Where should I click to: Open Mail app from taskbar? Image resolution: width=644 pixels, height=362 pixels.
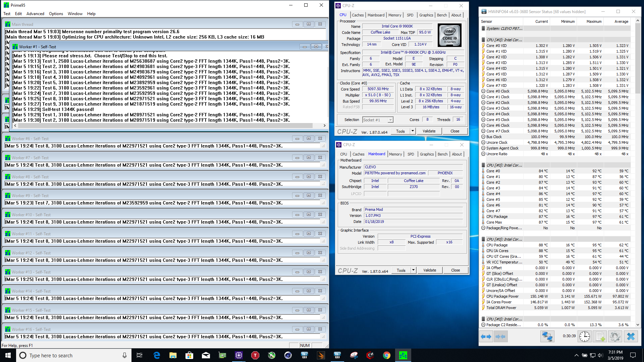click(x=206, y=355)
